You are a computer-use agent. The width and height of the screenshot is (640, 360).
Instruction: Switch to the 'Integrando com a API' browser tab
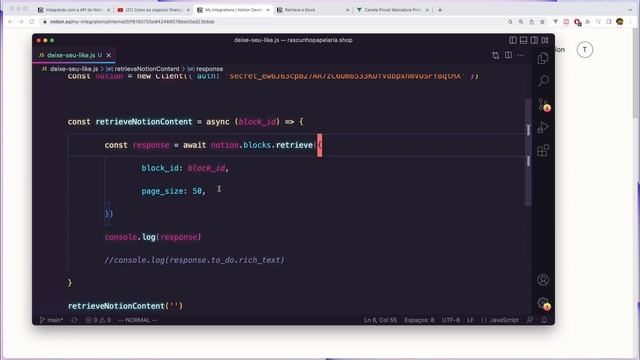coord(73,10)
